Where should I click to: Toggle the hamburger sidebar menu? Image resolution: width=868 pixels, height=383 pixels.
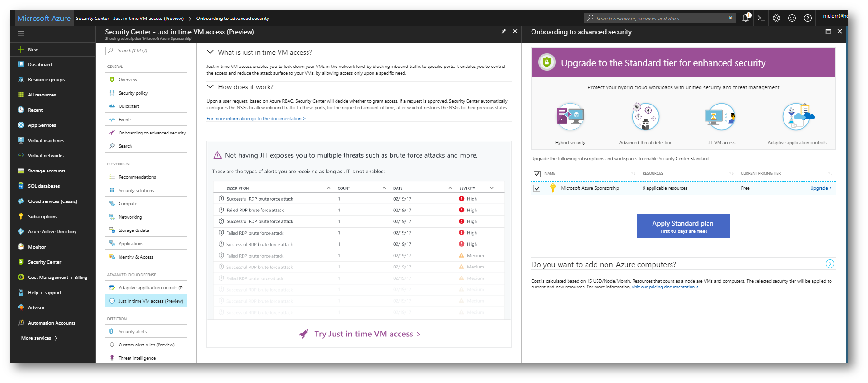click(21, 34)
